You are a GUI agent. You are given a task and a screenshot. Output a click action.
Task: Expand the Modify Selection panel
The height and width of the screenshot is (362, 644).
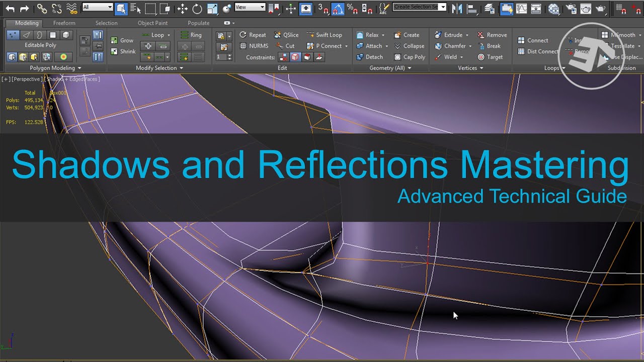(x=159, y=68)
